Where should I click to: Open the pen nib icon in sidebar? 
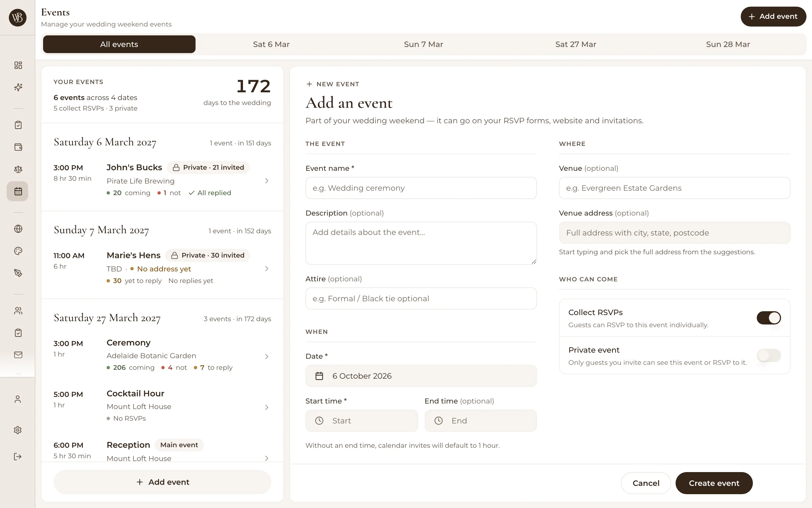tap(18, 273)
